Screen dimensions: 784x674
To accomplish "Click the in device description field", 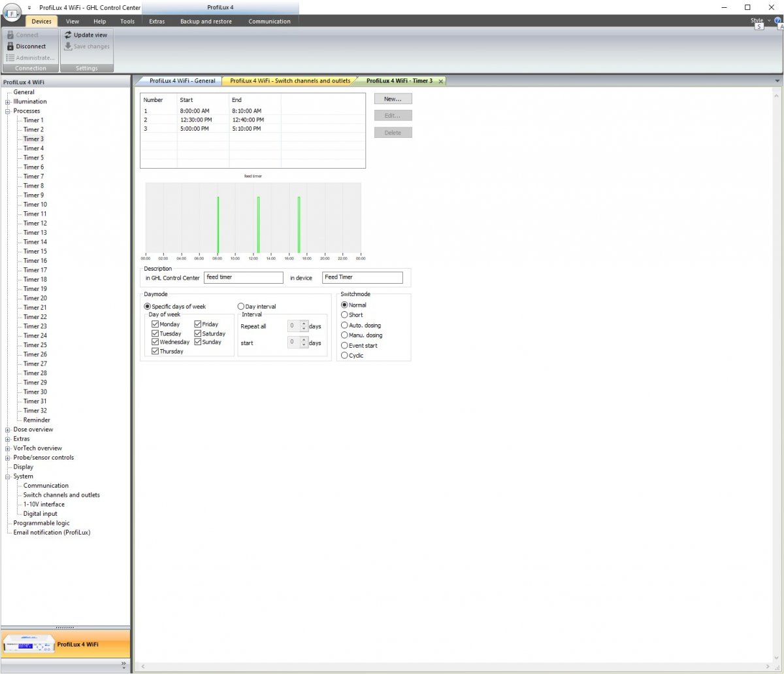I will [x=363, y=277].
